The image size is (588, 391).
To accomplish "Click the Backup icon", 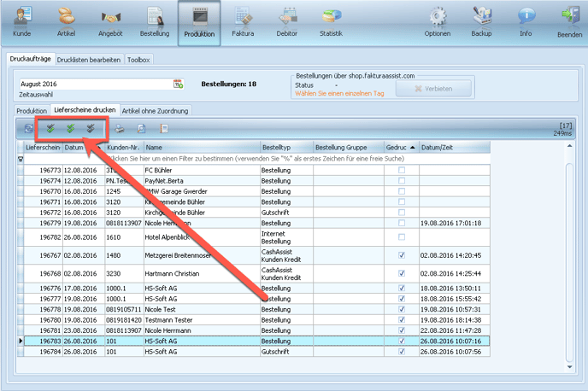I will [482, 23].
